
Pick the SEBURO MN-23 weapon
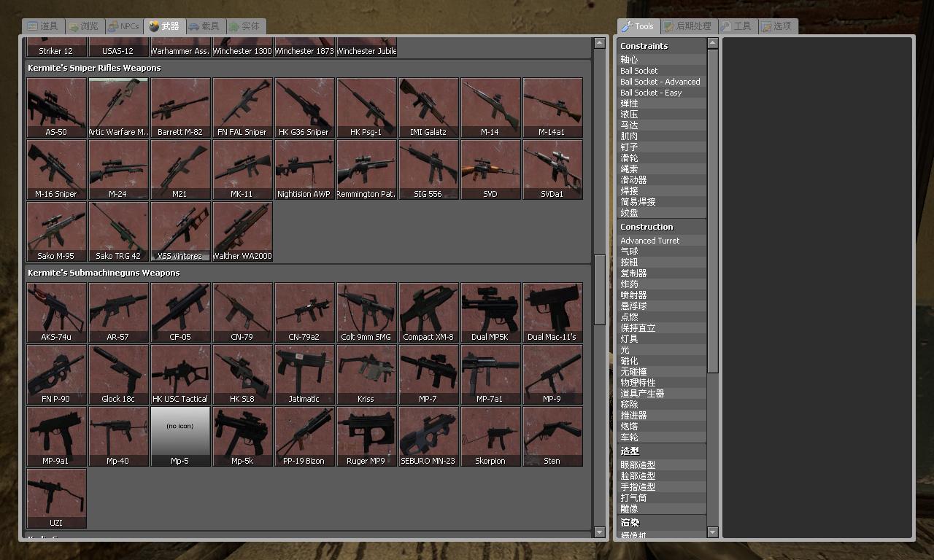coord(428,437)
